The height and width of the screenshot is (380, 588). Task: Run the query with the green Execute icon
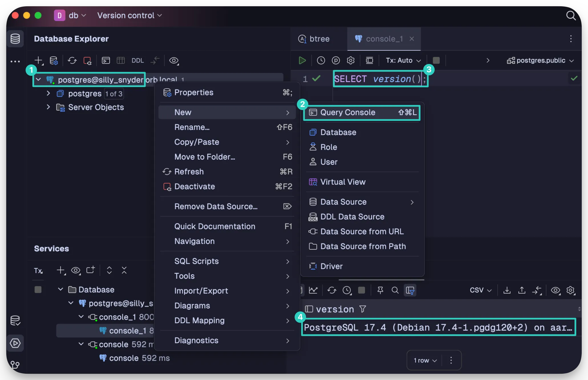[302, 60]
